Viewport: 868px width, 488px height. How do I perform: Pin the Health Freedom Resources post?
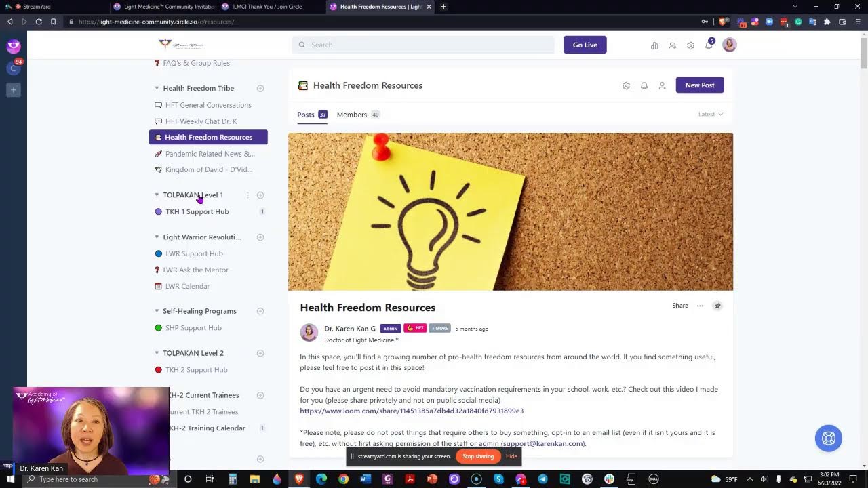pos(717,306)
